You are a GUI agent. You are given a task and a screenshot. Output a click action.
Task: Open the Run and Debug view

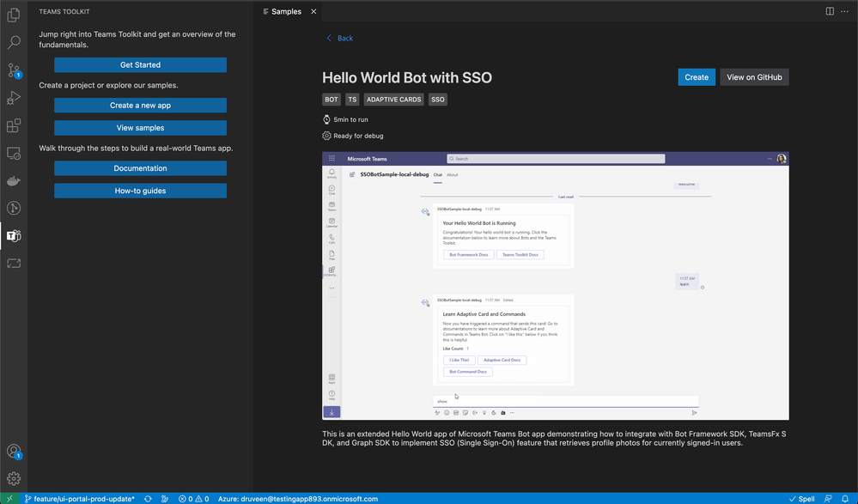(14, 98)
